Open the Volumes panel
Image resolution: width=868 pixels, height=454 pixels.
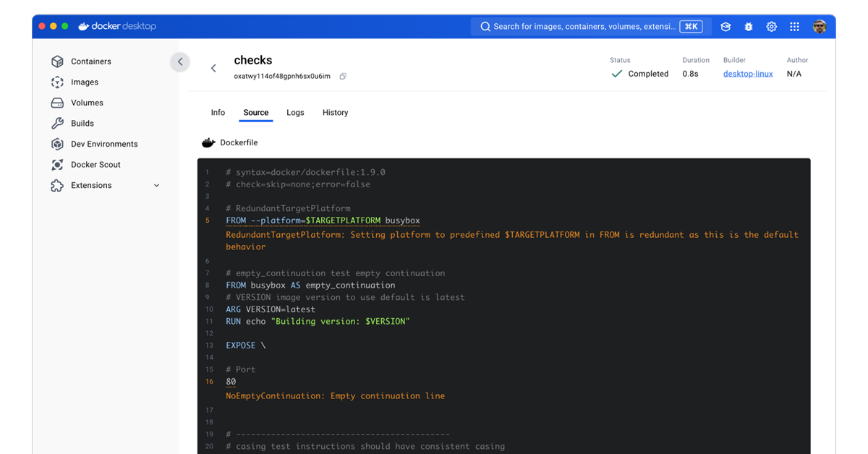88,103
